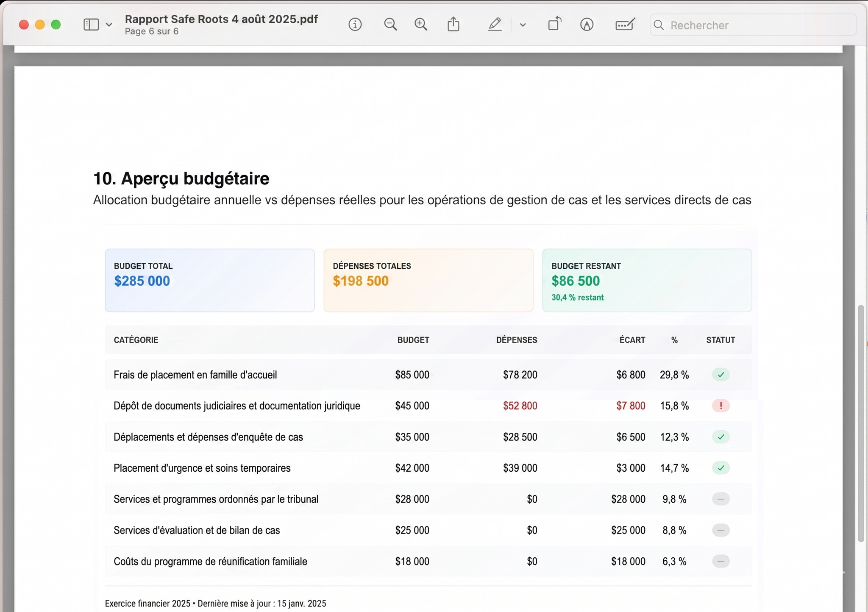The image size is (868, 612).
Task: Click the BUDGET column header
Action: (x=413, y=340)
